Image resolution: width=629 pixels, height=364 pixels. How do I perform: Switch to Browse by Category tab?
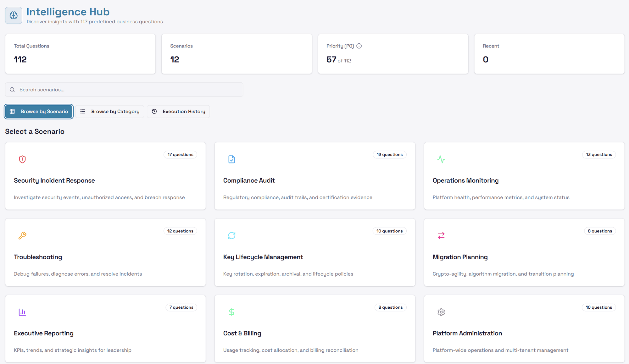[109, 112]
